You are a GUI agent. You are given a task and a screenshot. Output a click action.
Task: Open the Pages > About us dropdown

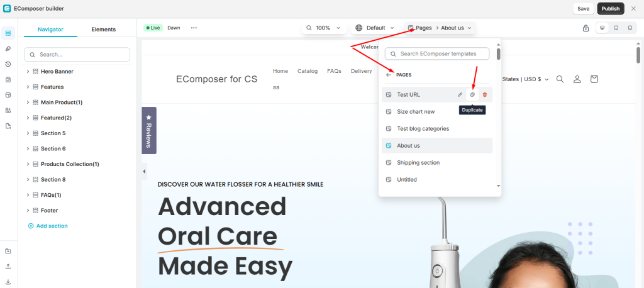click(x=440, y=28)
